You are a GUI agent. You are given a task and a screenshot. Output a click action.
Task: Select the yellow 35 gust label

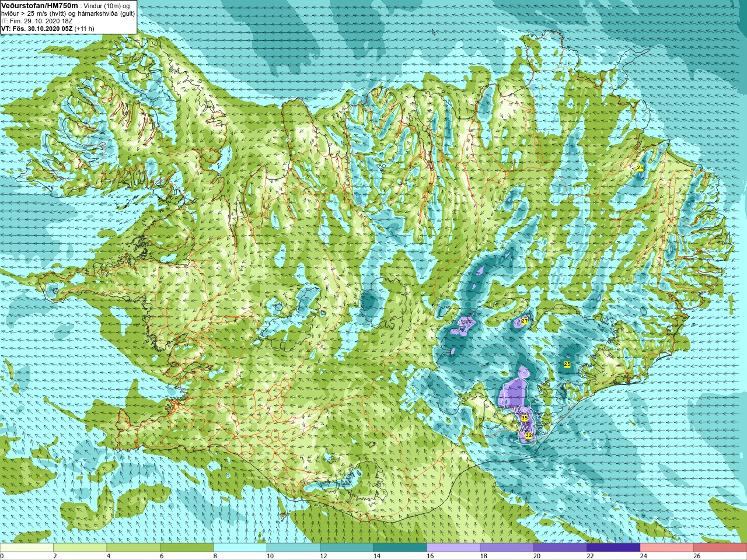point(524,418)
